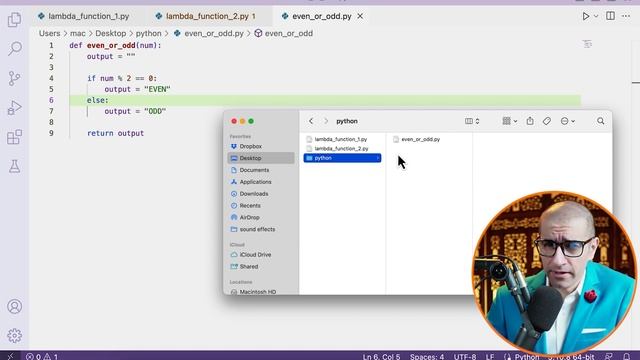Click the mac breadcrumb segment
The width and height of the screenshot is (640, 360).
pos(78,33)
